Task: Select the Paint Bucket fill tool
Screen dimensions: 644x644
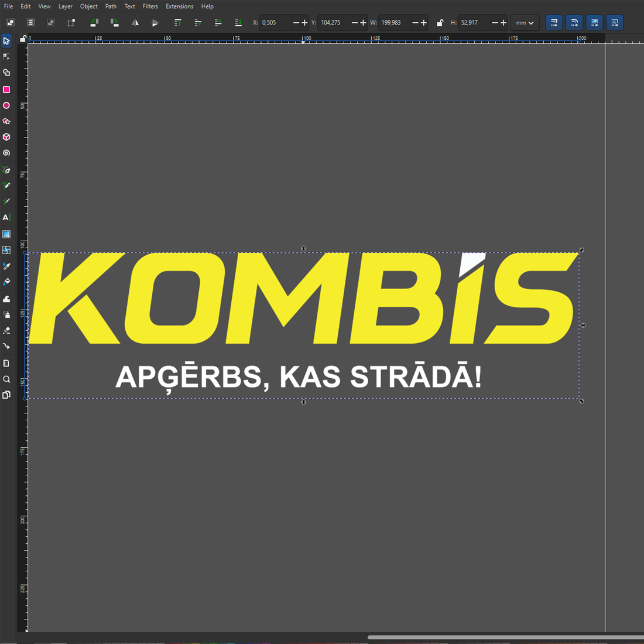Action: click(6, 282)
